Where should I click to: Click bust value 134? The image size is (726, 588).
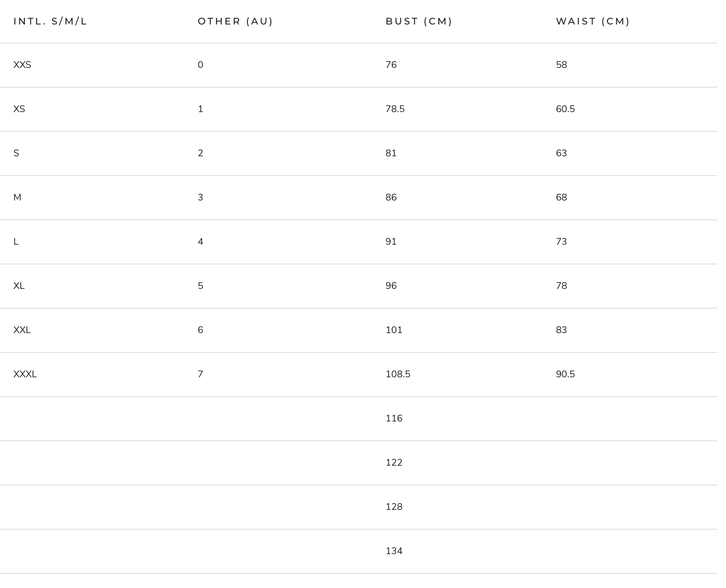[394, 551]
